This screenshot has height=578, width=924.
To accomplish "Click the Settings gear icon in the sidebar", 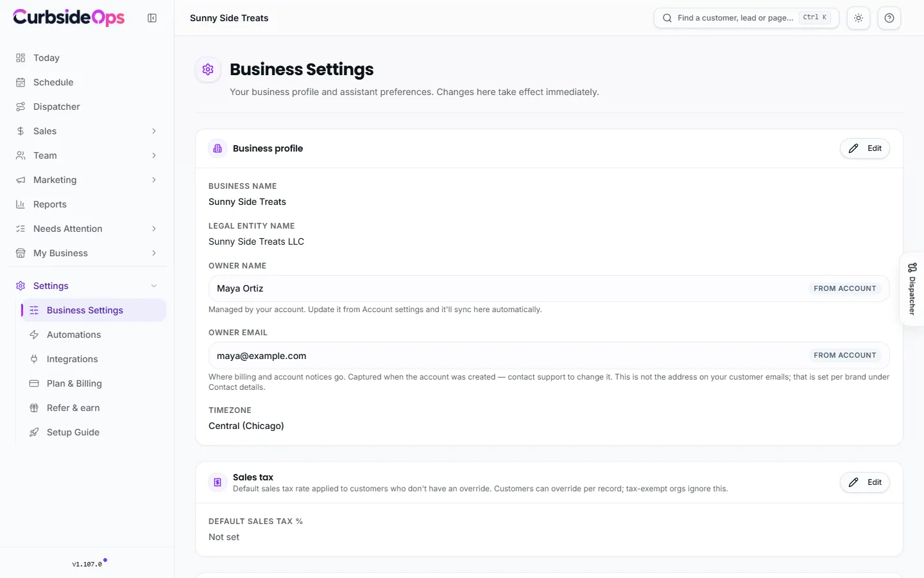I will click(21, 286).
